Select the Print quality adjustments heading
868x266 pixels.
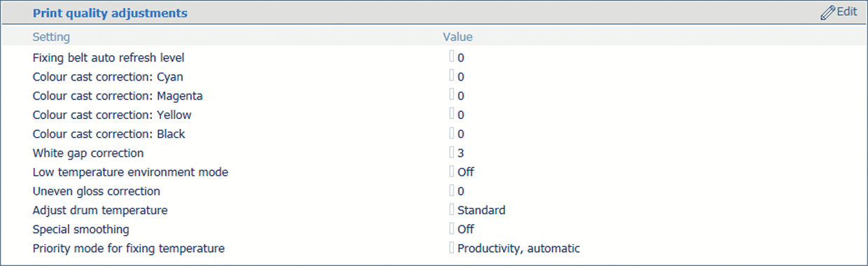pyautogui.click(x=110, y=13)
